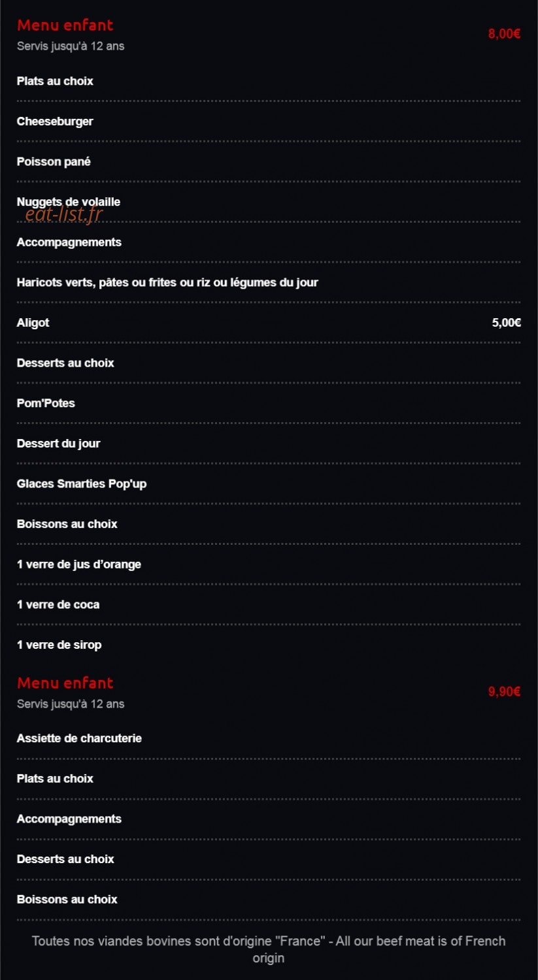Click the second Menu enfant heading
The height and width of the screenshot is (980, 538).
point(65,683)
